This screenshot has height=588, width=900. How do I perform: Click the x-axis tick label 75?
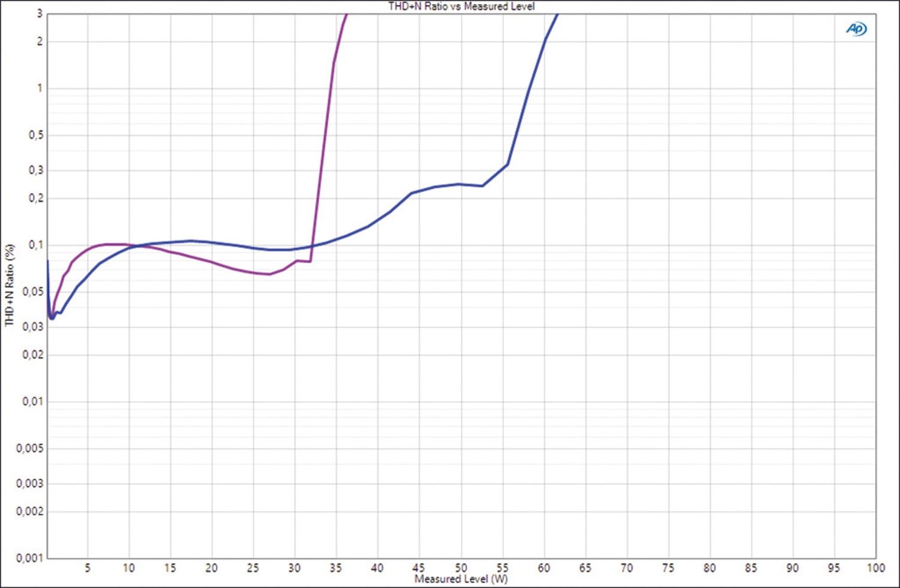click(x=668, y=568)
